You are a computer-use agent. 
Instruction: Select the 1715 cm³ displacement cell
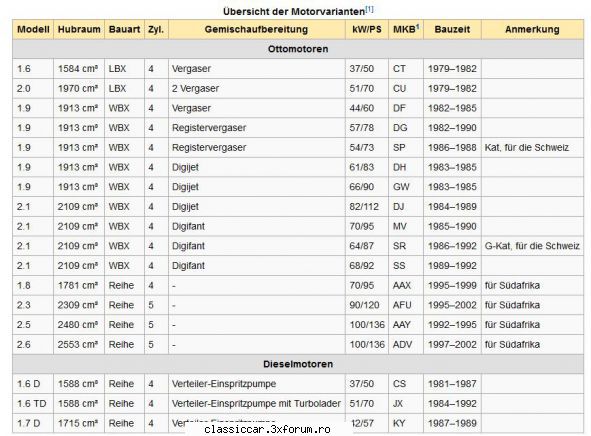point(79,423)
